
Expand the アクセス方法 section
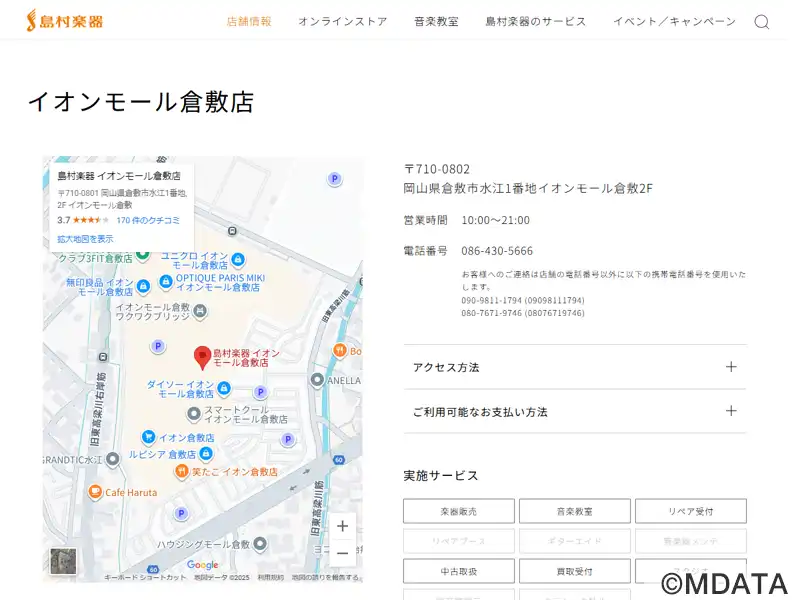pyautogui.click(x=575, y=367)
